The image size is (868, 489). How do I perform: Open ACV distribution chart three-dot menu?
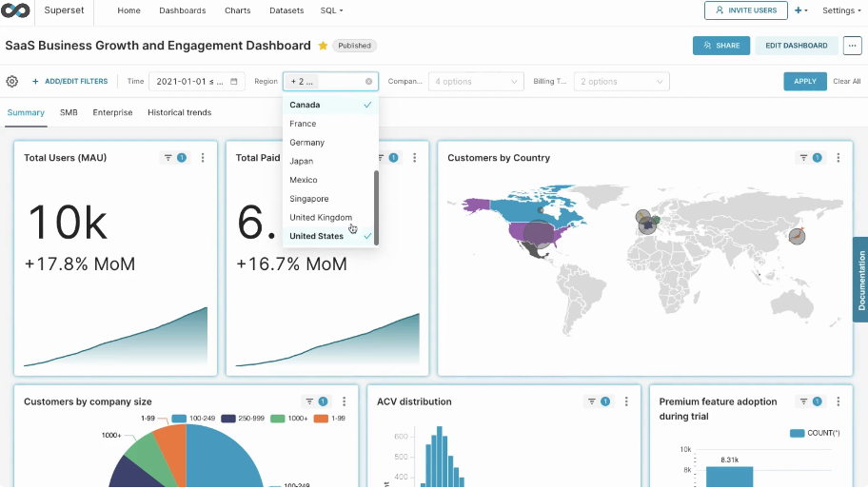click(x=625, y=402)
